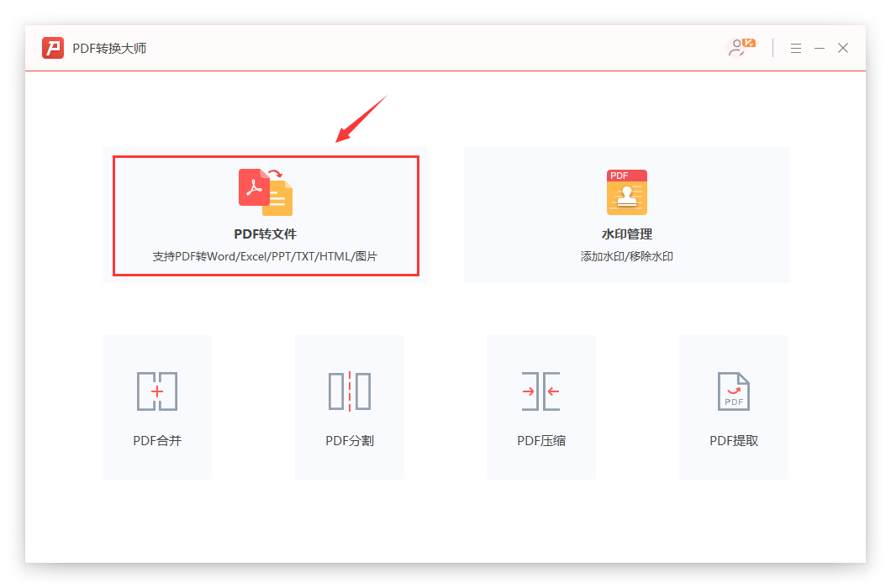Image resolution: width=891 pixels, height=588 pixels.
Task: Click the 水印管理 title label
Action: pos(626,234)
